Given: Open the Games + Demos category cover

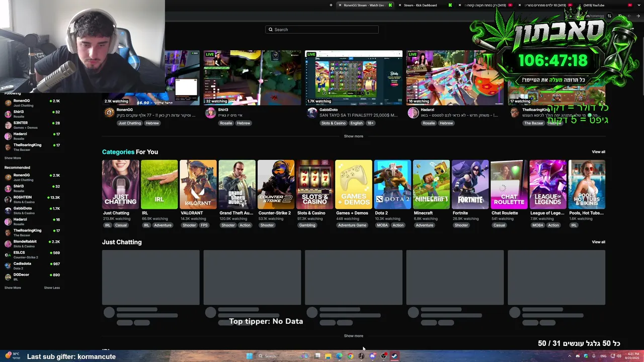Looking at the screenshot, I should pyautogui.click(x=354, y=184).
